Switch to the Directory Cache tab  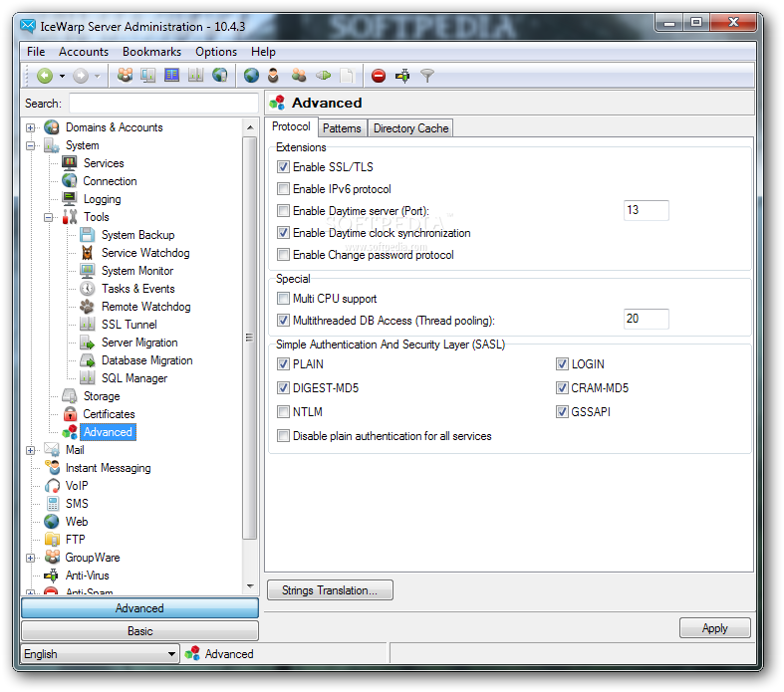[410, 128]
